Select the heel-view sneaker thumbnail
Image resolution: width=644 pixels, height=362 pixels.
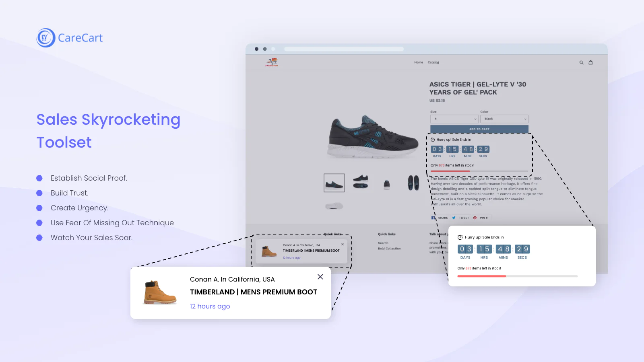pos(387,185)
